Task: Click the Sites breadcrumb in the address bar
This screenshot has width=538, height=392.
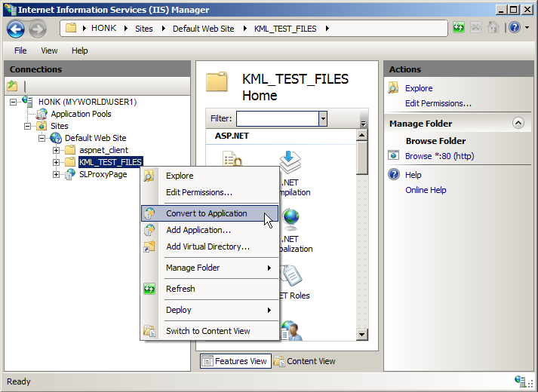Action: coord(144,29)
